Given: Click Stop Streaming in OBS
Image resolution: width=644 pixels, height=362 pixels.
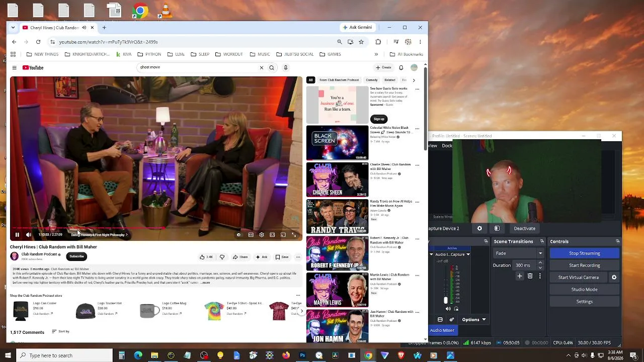Looking at the screenshot, I should pos(584,253).
